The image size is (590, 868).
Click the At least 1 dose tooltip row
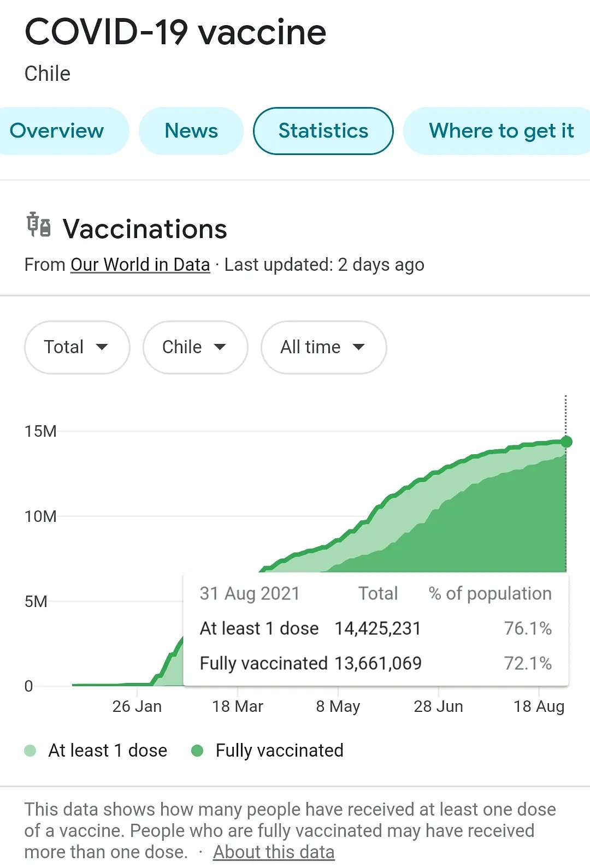(375, 628)
